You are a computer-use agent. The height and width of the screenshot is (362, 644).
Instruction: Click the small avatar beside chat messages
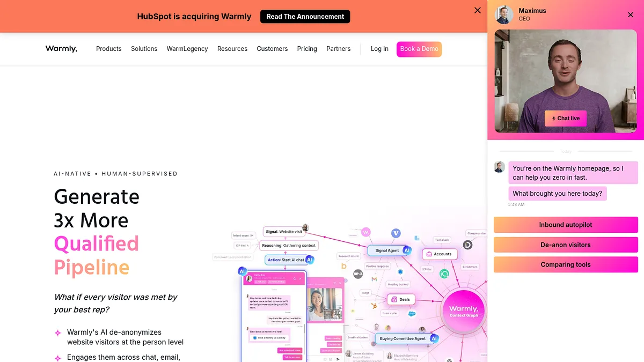coord(500,167)
